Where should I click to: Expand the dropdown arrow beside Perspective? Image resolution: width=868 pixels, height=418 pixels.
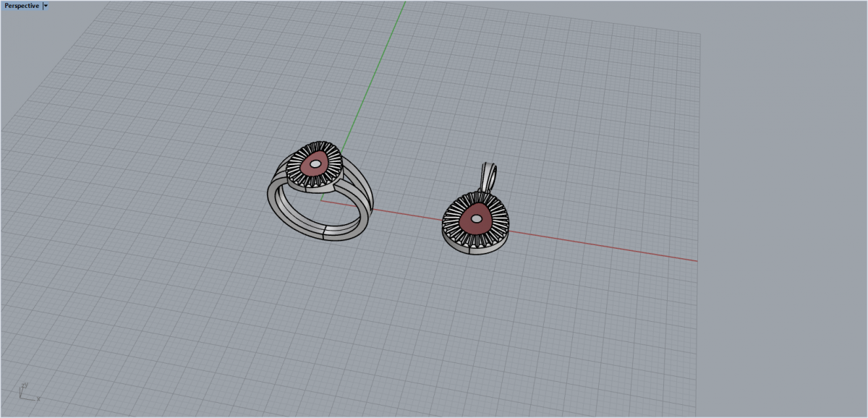(x=46, y=5)
